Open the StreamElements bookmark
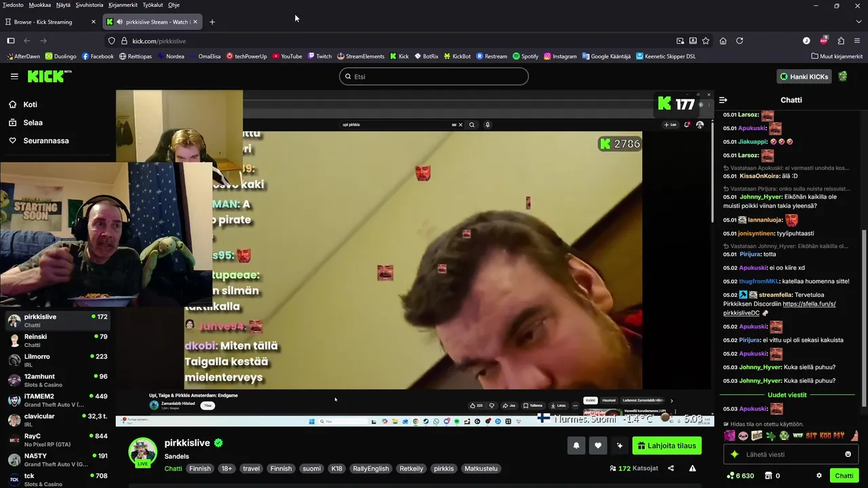This screenshot has width=868, height=488. pyautogui.click(x=360, y=56)
